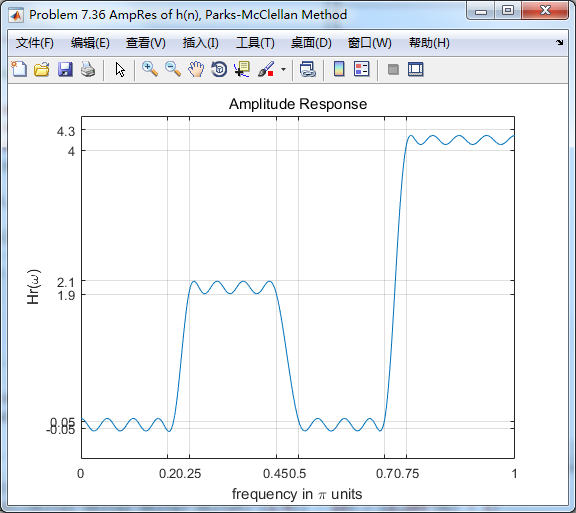
Task: Click the 0.70.75 x-axis tick label
Action: tap(397, 474)
